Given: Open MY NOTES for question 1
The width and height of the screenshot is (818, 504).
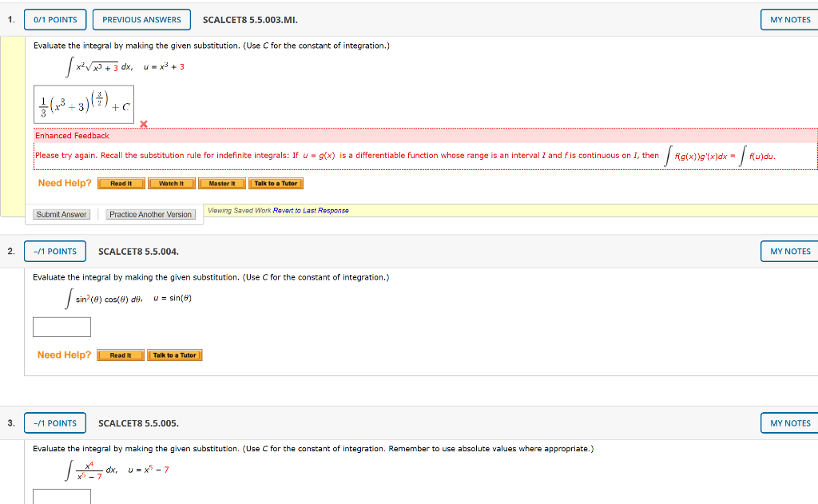Looking at the screenshot, I should (x=790, y=19).
